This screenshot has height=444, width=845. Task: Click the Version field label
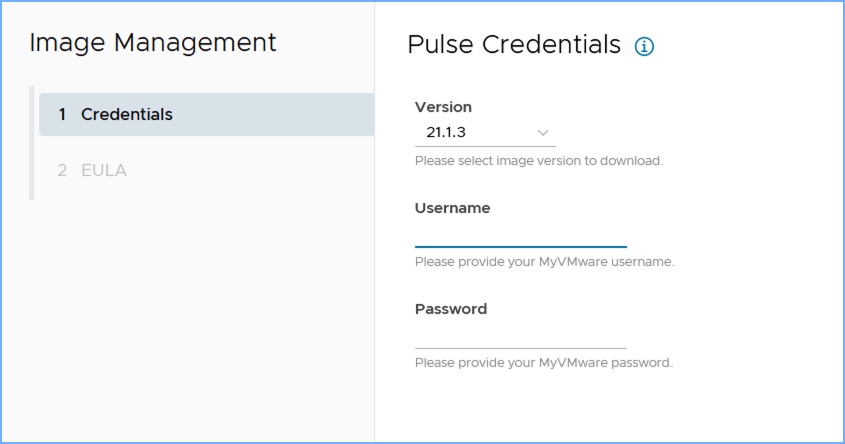click(443, 107)
